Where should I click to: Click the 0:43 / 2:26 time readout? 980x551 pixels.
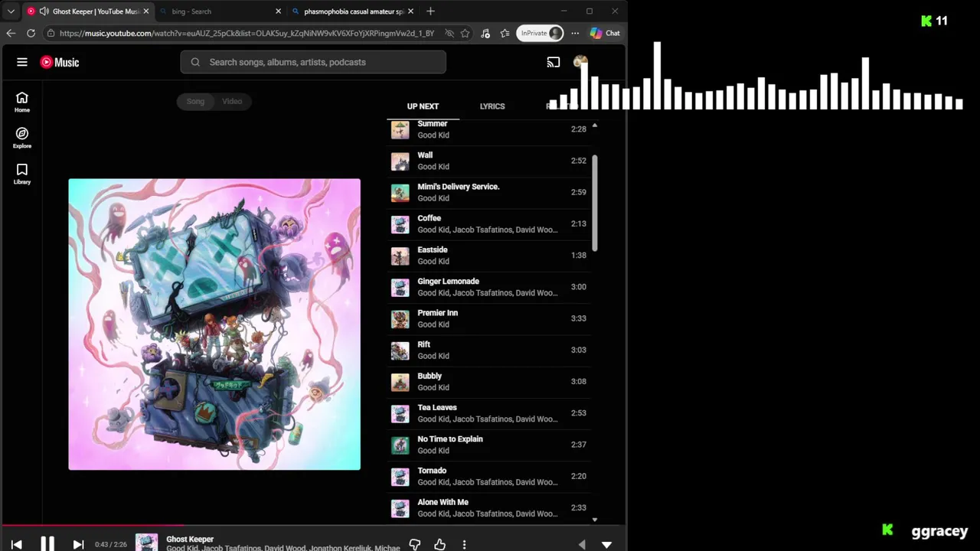pos(110,544)
